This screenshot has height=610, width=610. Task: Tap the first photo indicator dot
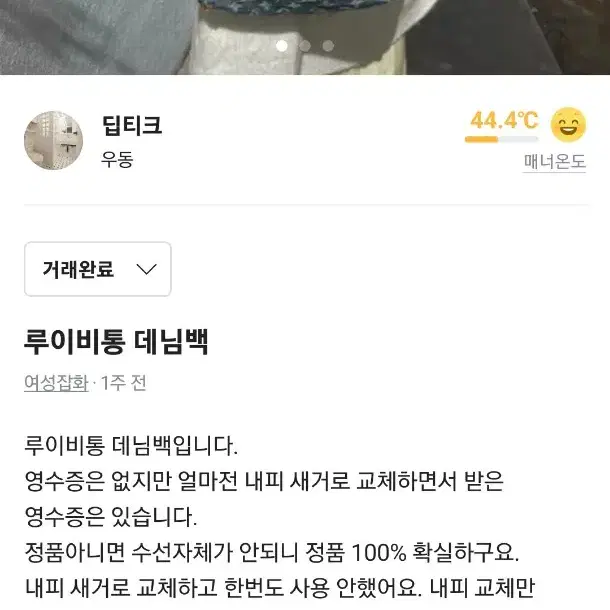282,46
